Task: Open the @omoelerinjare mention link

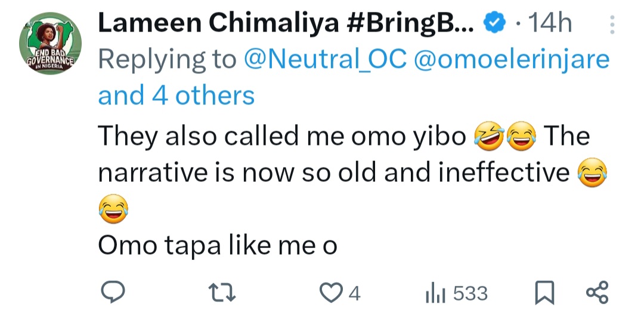Action: pyautogui.click(x=512, y=60)
